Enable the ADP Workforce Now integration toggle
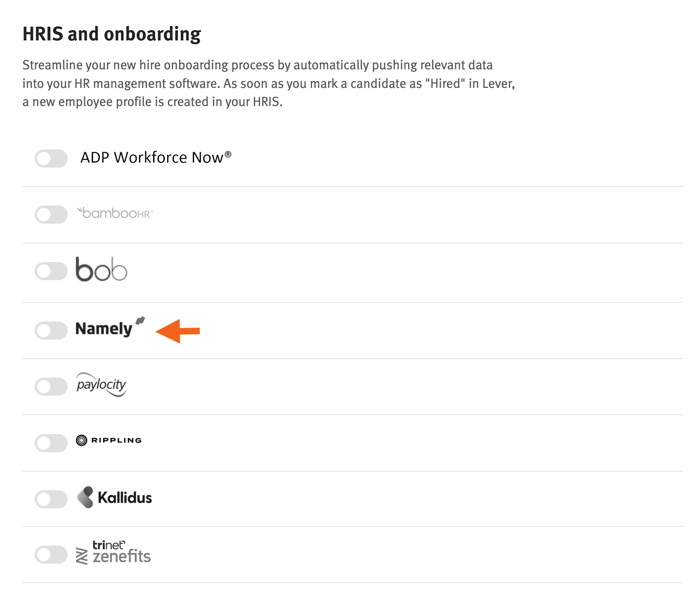This screenshot has height=600, width=700. [51, 158]
